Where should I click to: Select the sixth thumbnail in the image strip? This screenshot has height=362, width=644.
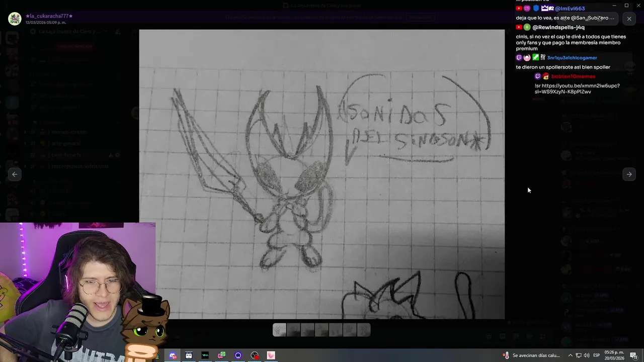point(350,330)
